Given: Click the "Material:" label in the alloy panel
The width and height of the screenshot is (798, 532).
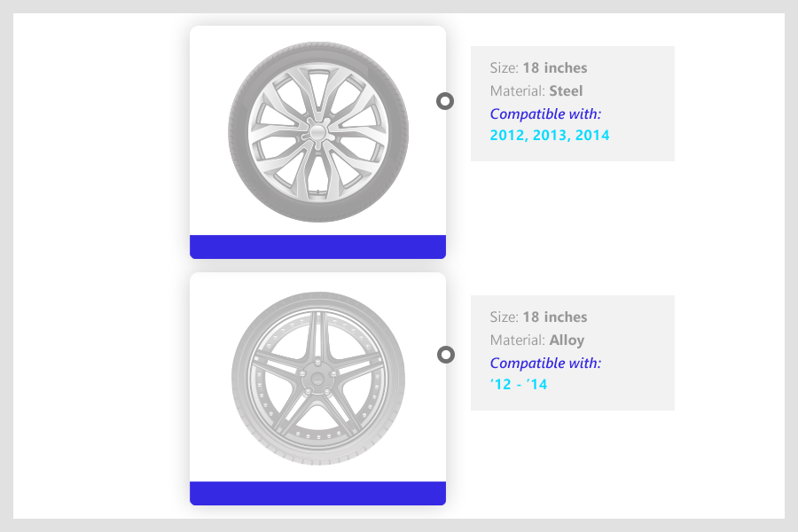Looking at the screenshot, I should (x=517, y=340).
